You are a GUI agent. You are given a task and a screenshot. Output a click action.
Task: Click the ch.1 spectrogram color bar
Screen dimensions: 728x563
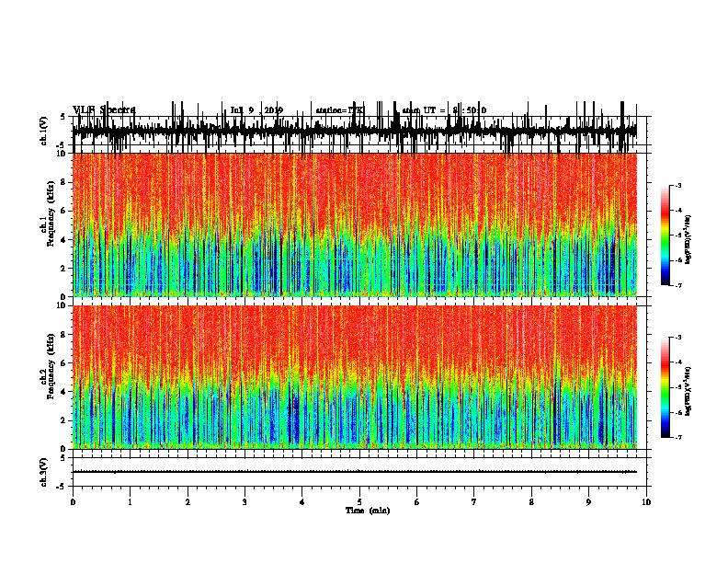(665, 236)
